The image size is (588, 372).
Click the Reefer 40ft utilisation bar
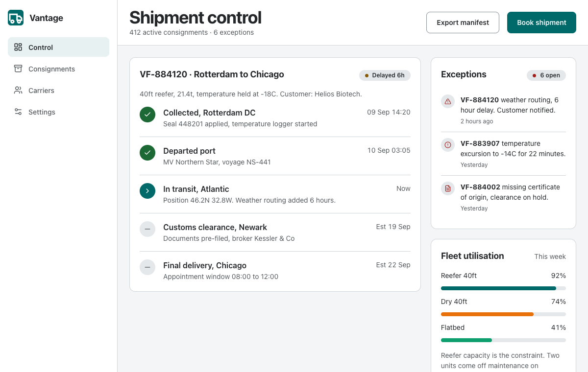click(x=503, y=288)
